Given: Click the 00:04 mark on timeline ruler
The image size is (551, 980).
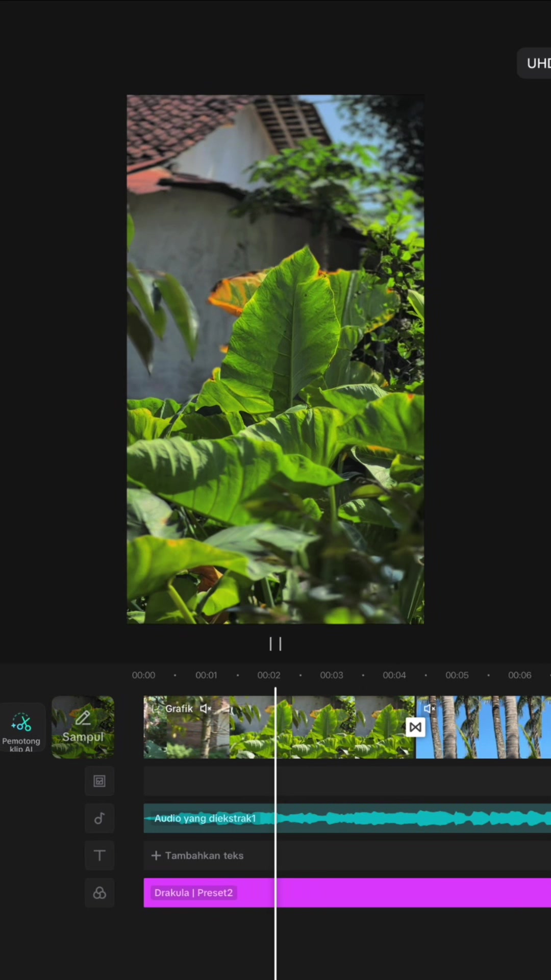Looking at the screenshot, I should 394,675.
